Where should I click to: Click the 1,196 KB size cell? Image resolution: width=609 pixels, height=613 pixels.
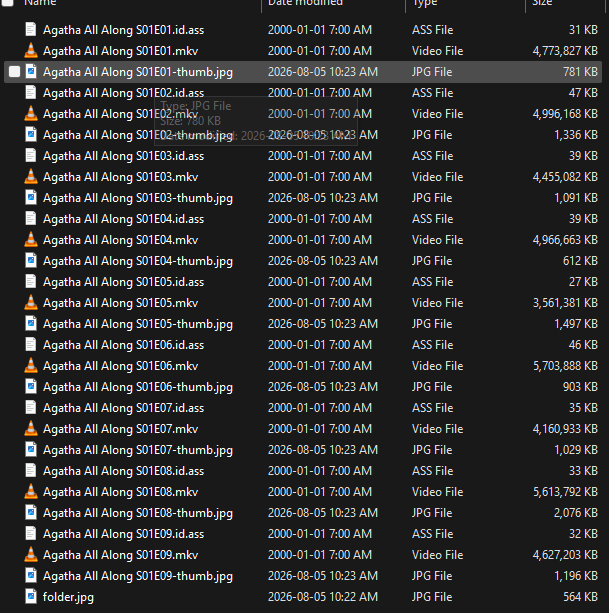(x=576, y=576)
